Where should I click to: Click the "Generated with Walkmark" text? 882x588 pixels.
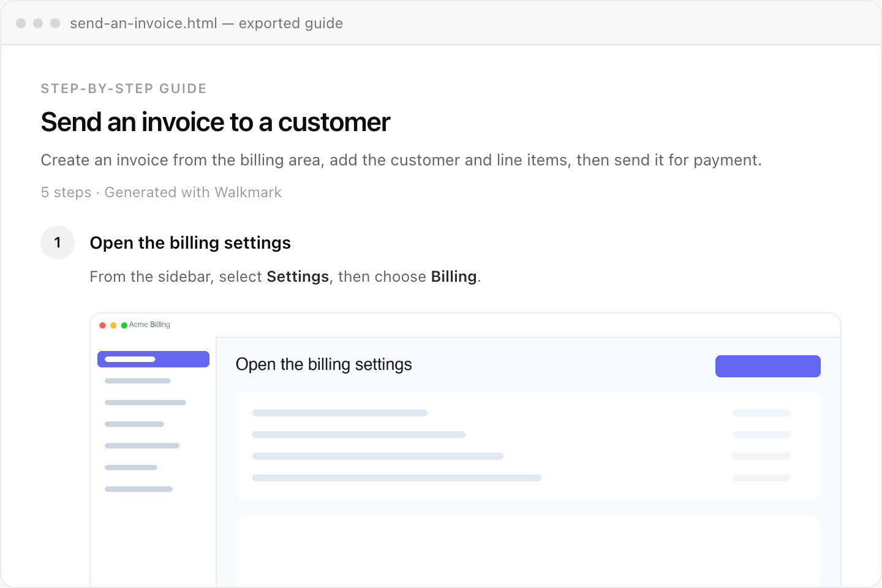[x=193, y=192]
